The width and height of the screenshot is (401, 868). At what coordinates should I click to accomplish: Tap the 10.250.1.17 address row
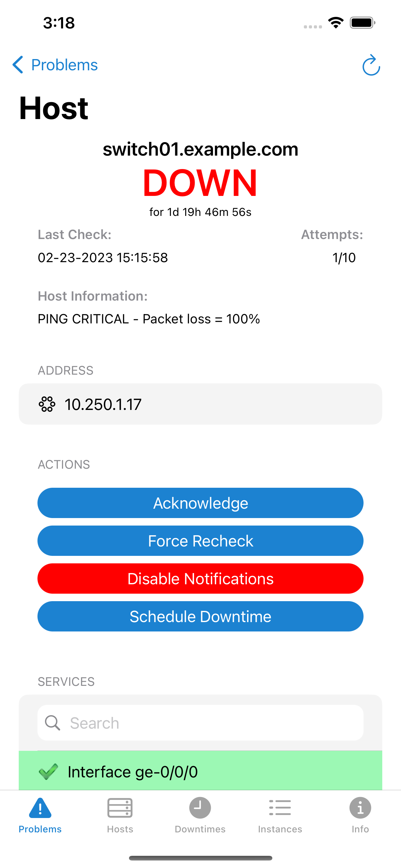pos(200,404)
